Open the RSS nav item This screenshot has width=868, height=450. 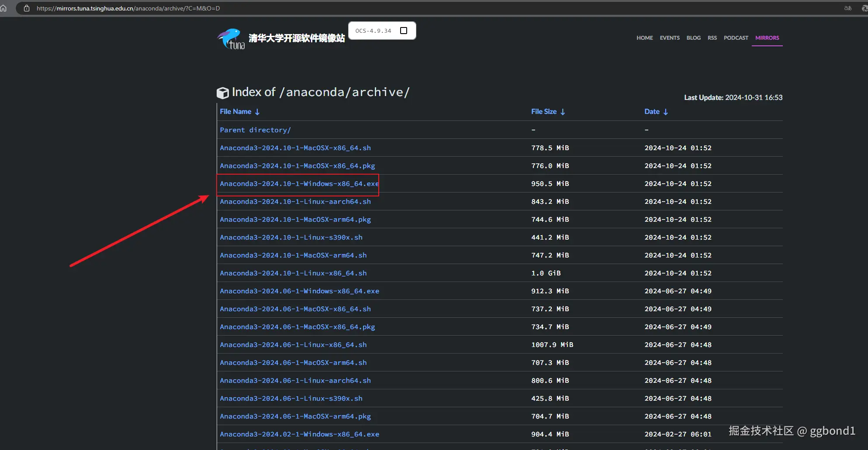712,38
